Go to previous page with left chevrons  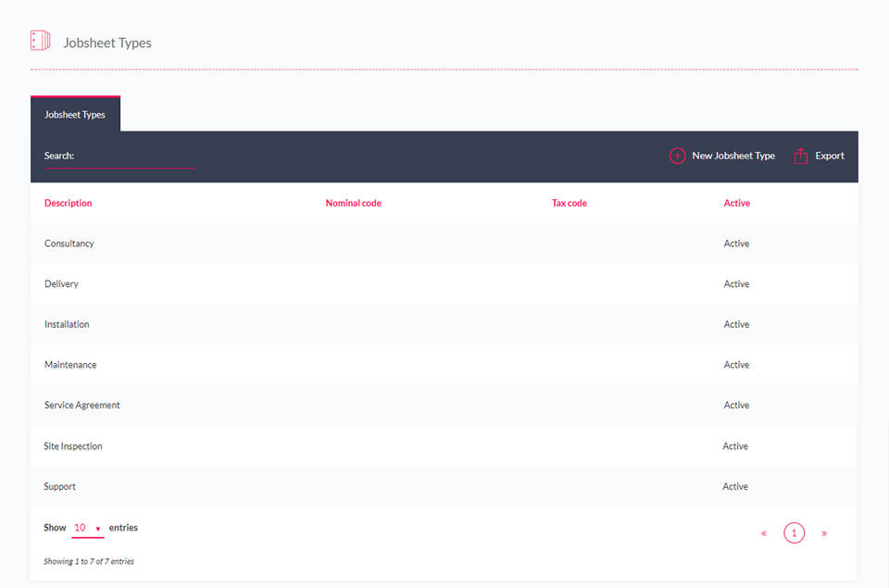(763, 533)
